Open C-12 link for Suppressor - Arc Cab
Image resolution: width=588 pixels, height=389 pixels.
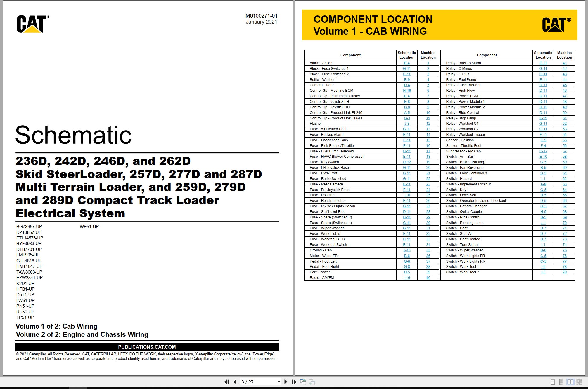pos(543,151)
